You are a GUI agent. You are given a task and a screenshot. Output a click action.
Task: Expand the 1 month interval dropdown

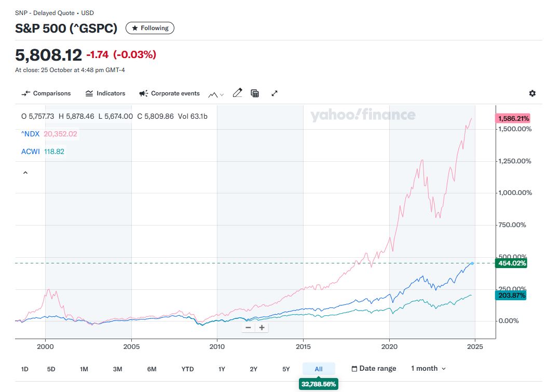428,369
